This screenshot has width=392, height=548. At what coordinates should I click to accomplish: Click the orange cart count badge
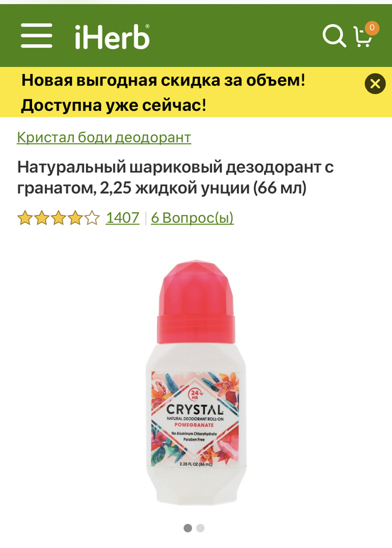coord(372,28)
